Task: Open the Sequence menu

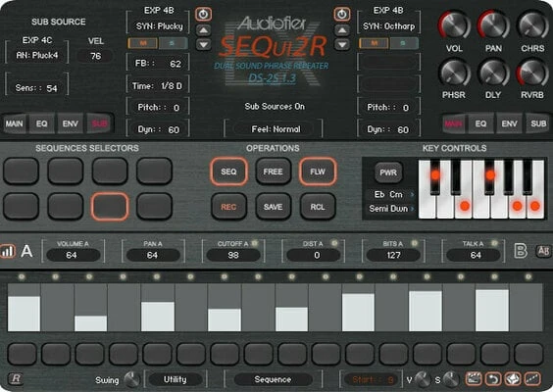Action: pos(273,379)
